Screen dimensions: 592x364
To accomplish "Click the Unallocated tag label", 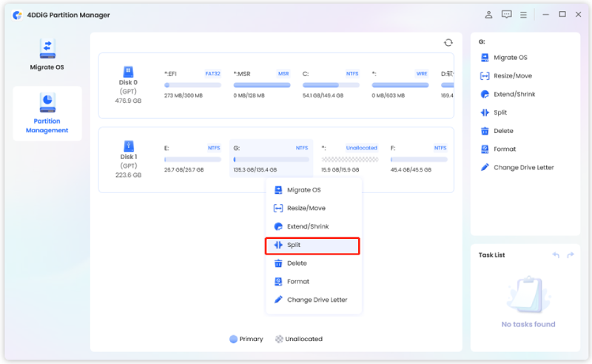I will click(x=361, y=148).
